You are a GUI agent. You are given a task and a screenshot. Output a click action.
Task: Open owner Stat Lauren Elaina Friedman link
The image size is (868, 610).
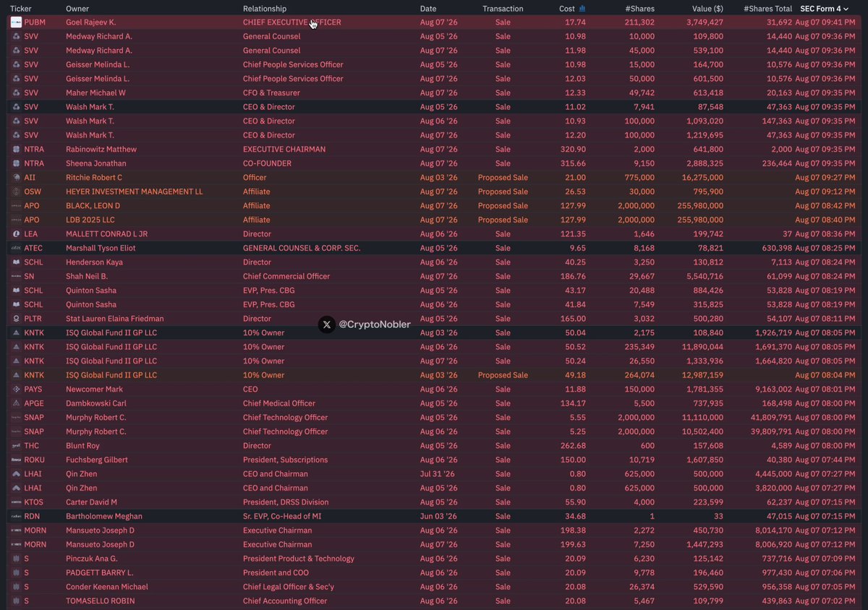(115, 319)
